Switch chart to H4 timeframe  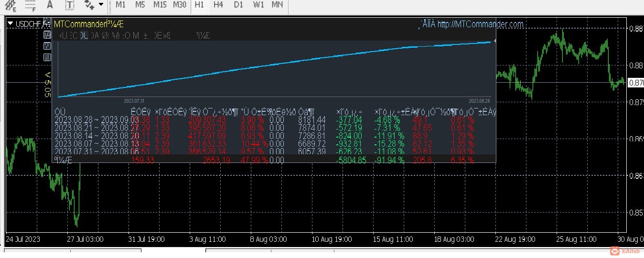pyautogui.click(x=218, y=5)
